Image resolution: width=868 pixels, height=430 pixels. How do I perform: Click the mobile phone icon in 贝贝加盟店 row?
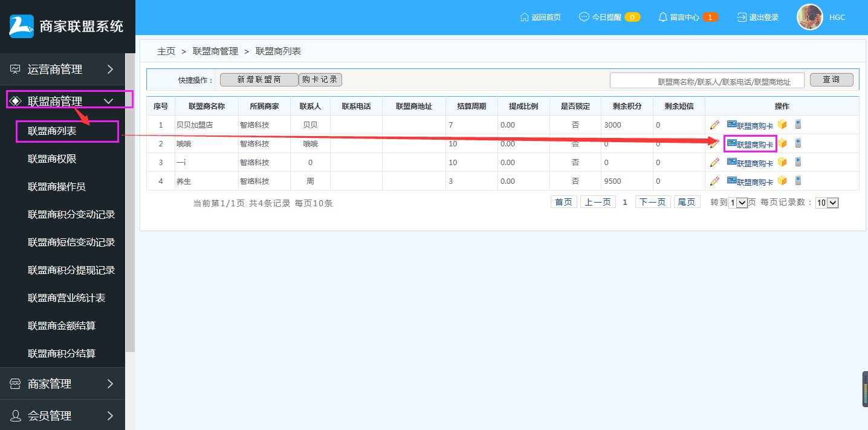point(798,125)
